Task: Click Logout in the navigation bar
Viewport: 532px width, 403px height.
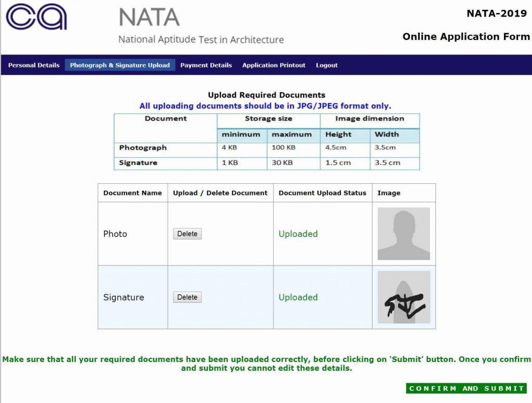Action: tap(326, 65)
